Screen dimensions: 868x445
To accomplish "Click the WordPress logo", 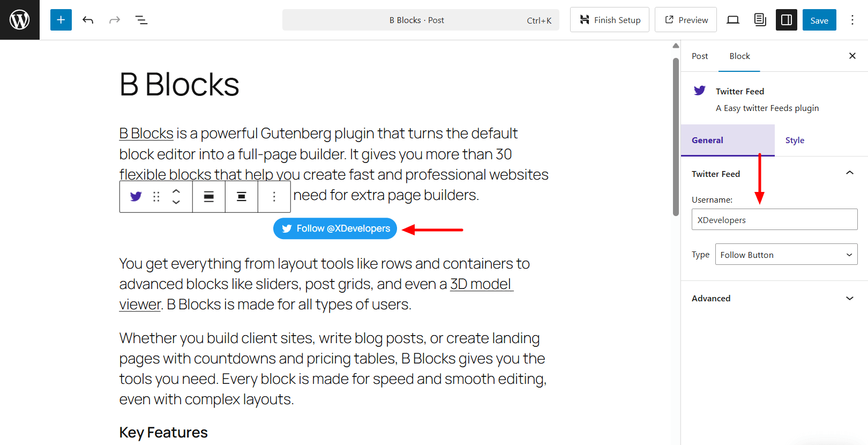I will pyautogui.click(x=19, y=19).
